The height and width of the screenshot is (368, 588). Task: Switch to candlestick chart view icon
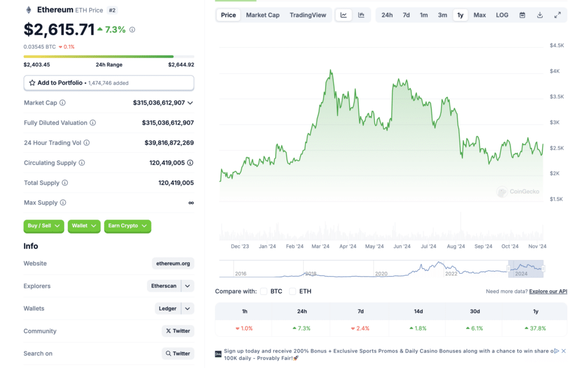click(361, 15)
